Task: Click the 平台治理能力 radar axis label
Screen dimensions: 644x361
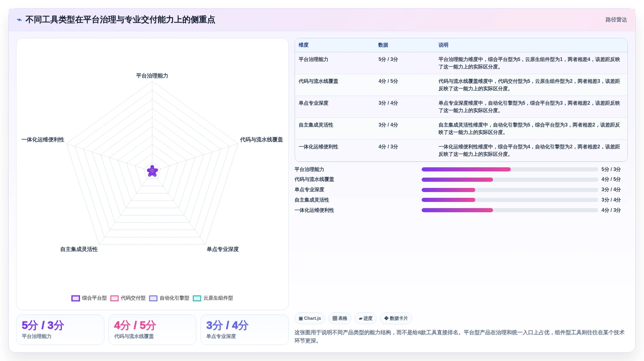Action: (152, 76)
